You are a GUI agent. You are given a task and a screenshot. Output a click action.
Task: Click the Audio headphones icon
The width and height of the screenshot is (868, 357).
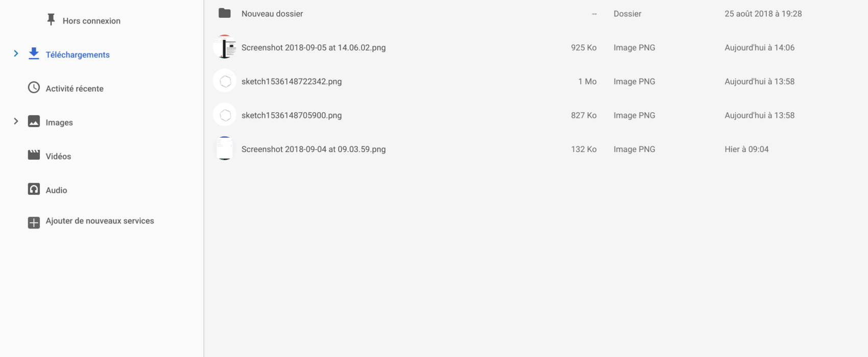point(34,189)
